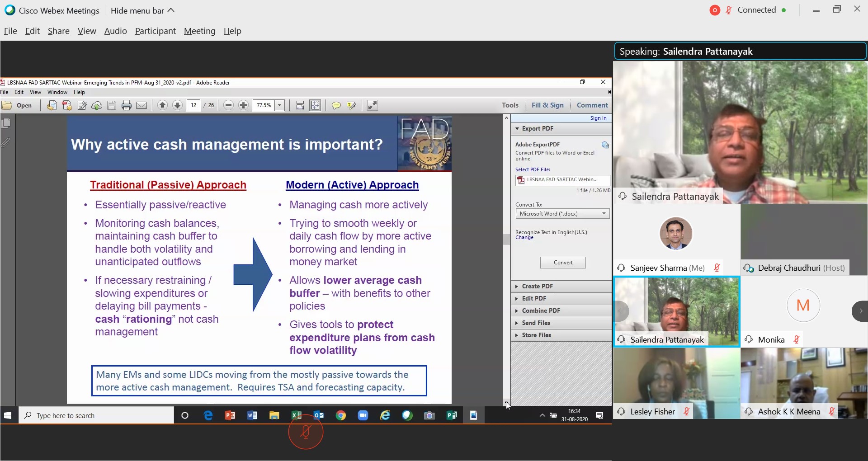Viewport: 868px width, 461px height.
Task: Open the Tools pane tab
Action: tap(510, 105)
